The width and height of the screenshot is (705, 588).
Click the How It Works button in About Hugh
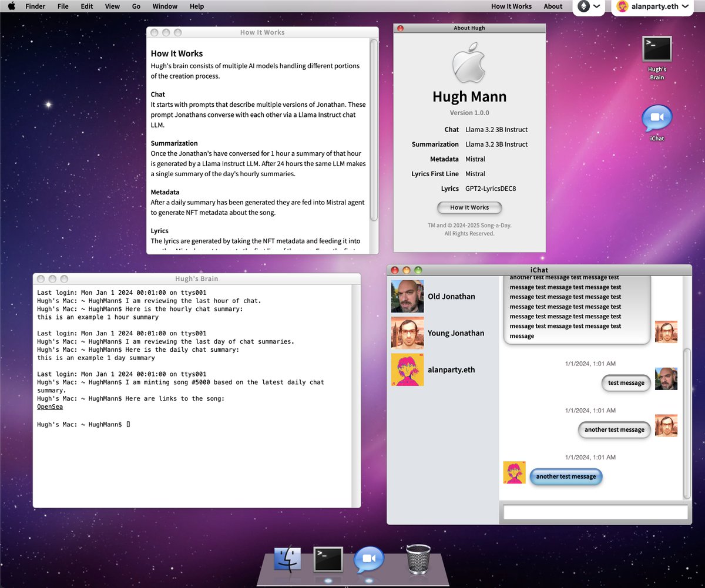pos(469,207)
